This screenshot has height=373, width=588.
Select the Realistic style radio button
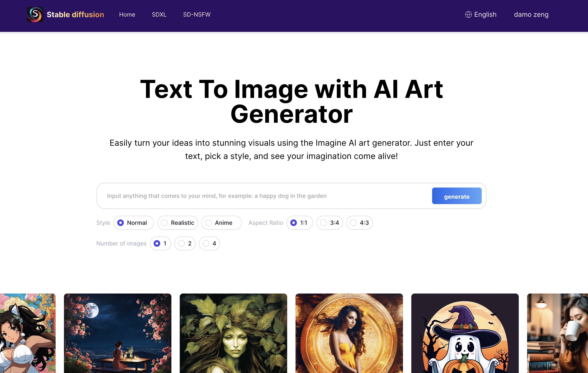(x=164, y=222)
